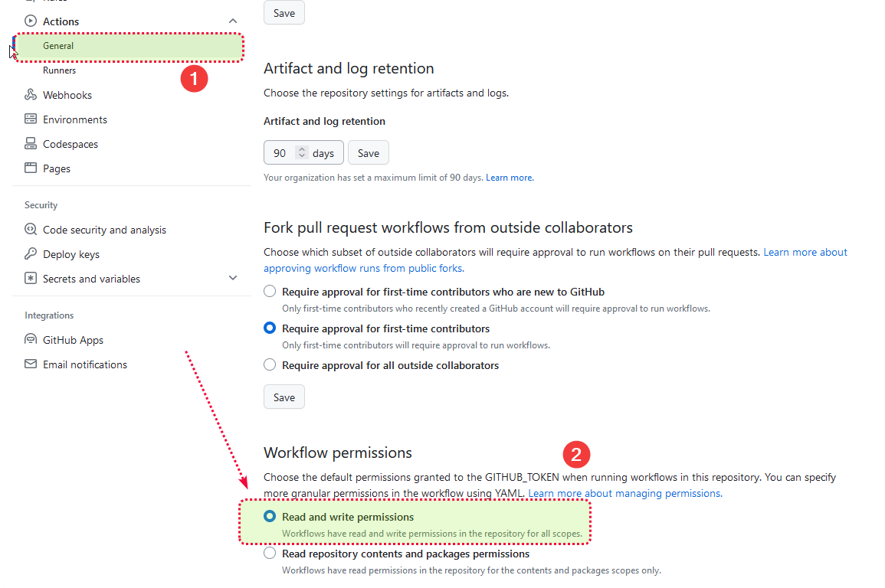Click the Code security and analysis icon
Image resolution: width=885 pixels, height=588 pixels.
click(31, 230)
